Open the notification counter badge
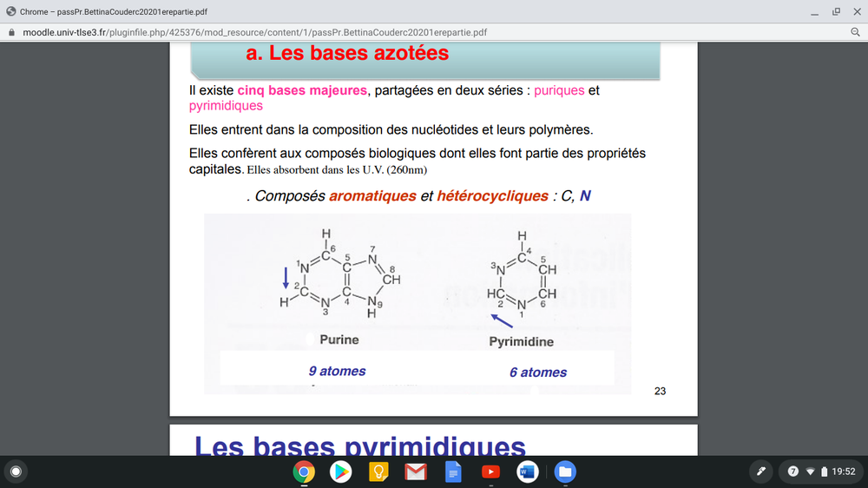This screenshot has width=868, height=488. pyautogui.click(x=793, y=472)
